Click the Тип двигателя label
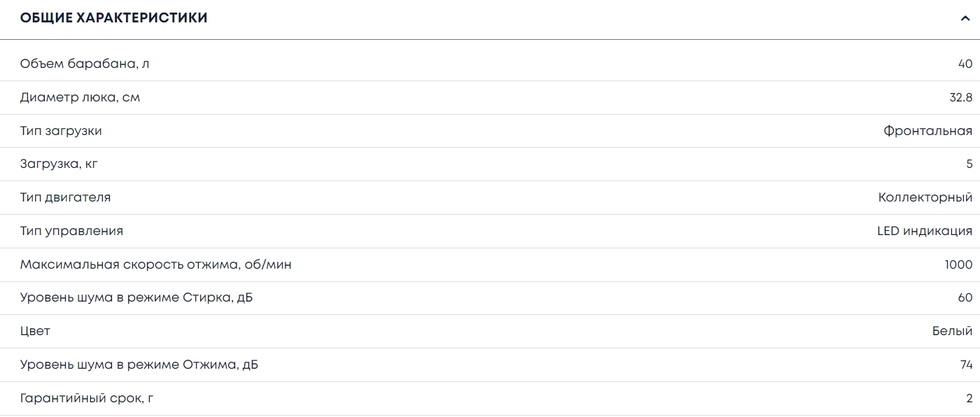Image resolution: width=980 pixels, height=417 pixels. pos(65,197)
